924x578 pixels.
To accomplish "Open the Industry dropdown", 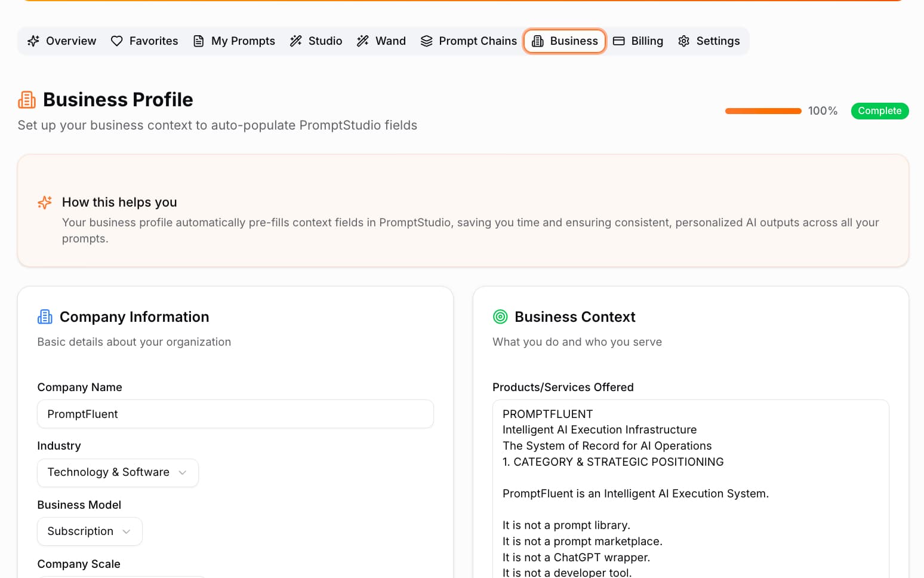I will click(x=117, y=472).
